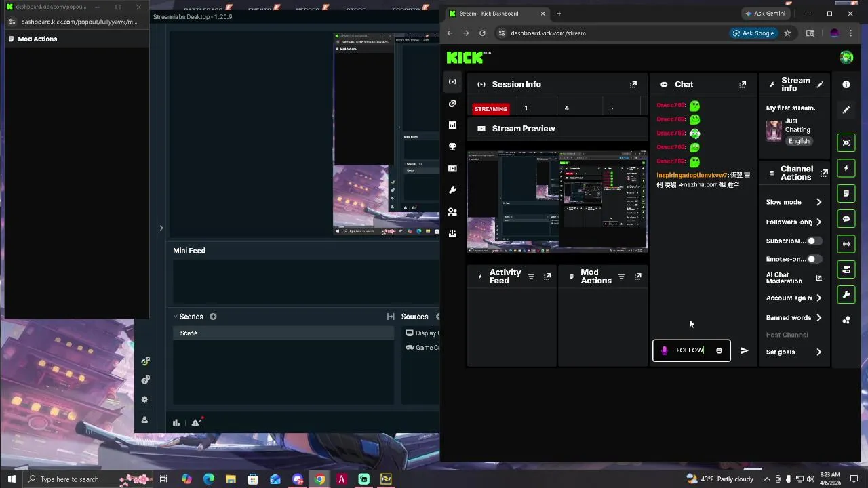Click the Streamlabs warning notification icon

197,422
